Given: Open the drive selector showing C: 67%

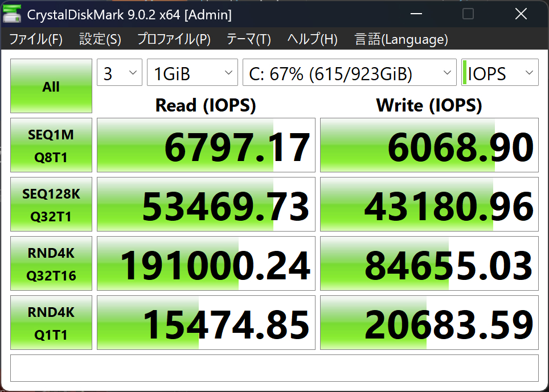Looking at the screenshot, I should (x=350, y=72).
